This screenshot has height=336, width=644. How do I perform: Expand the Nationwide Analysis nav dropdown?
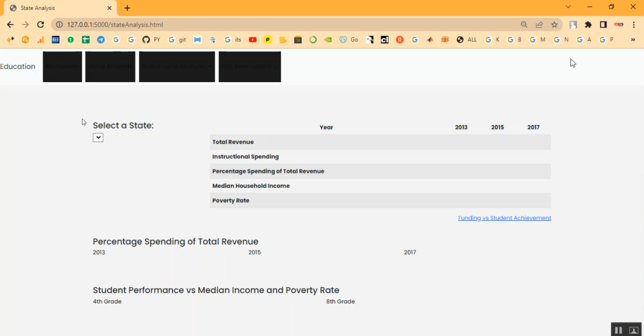point(177,67)
